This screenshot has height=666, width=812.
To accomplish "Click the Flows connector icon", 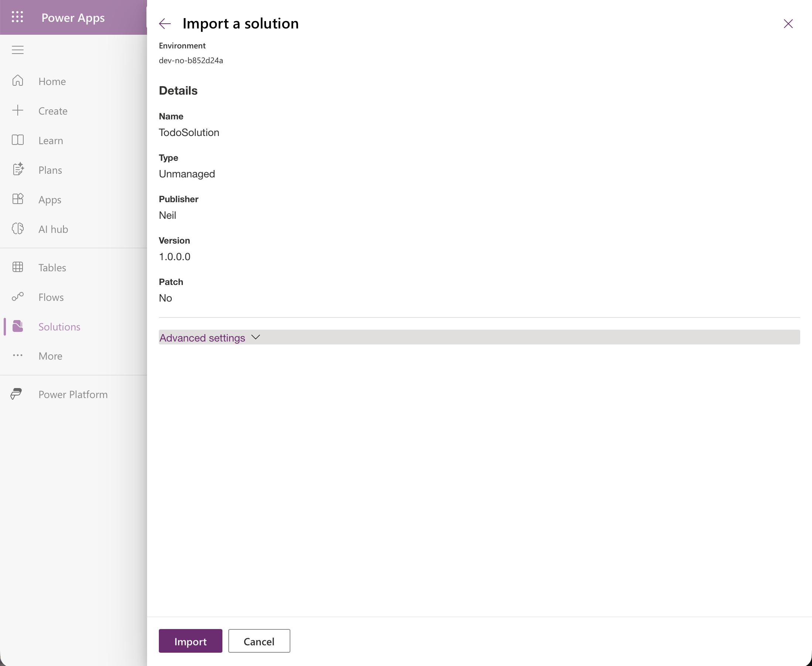I will (x=18, y=296).
